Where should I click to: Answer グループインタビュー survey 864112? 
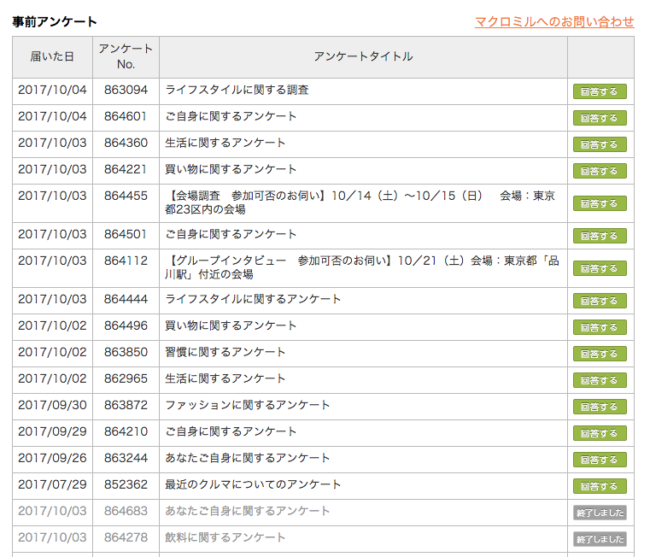click(x=599, y=268)
